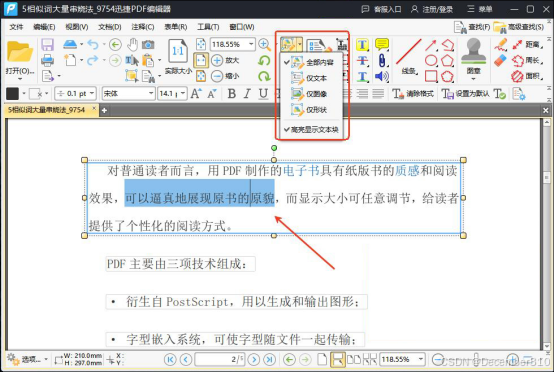The image size is (554, 373).
Task: Click the Snapshot camera icon
Action: (148, 45)
